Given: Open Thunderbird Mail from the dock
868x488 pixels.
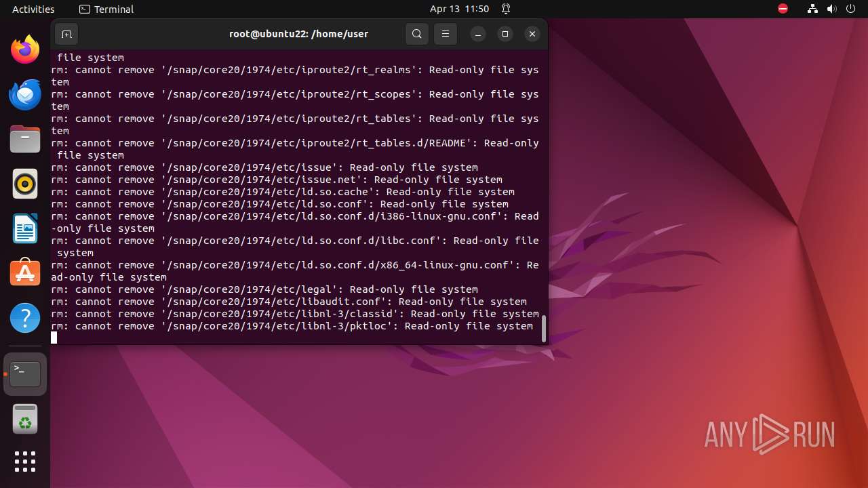Looking at the screenshot, I should 25,94.
